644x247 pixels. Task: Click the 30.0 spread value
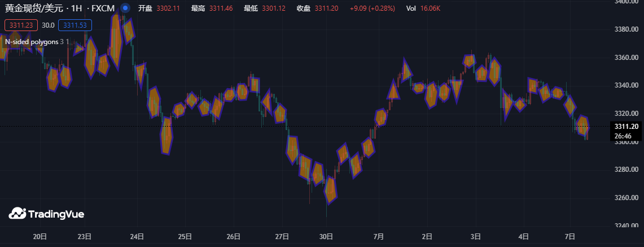(x=48, y=25)
